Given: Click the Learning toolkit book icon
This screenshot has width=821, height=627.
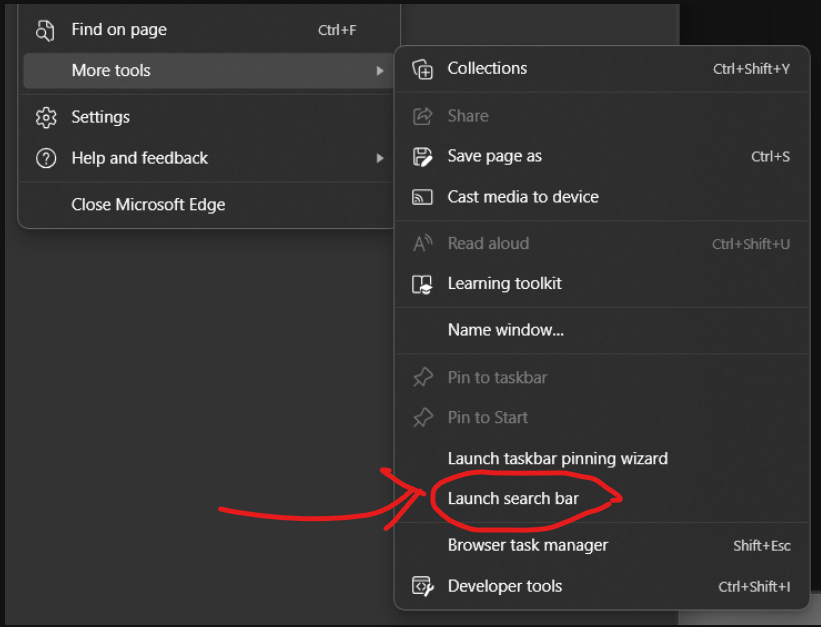Looking at the screenshot, I should [423, 284].
